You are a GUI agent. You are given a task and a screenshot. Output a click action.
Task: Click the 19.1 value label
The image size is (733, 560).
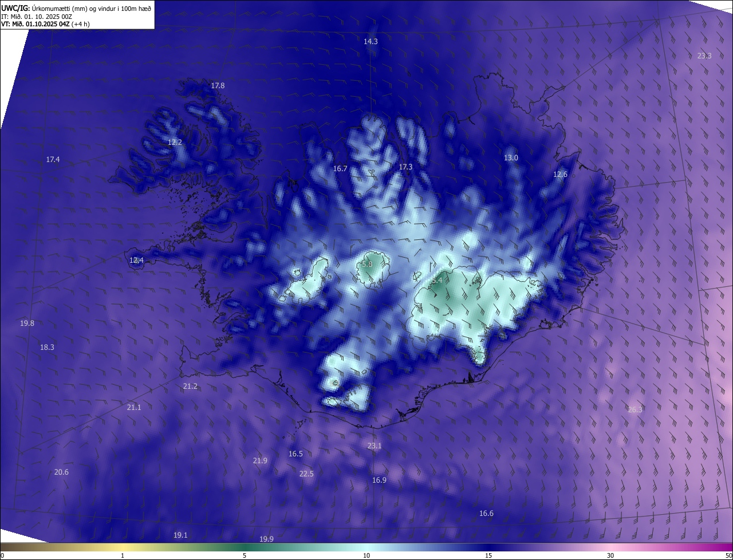(180, 535)
